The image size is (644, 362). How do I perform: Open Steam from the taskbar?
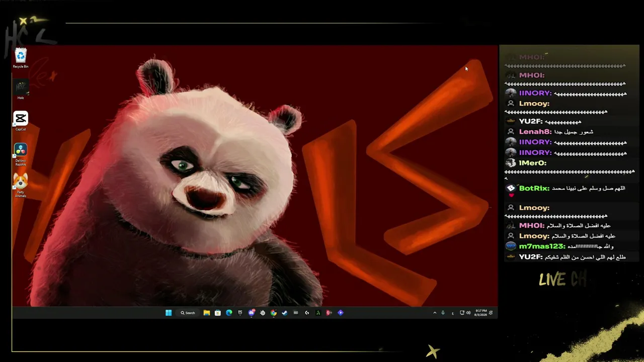284,313
